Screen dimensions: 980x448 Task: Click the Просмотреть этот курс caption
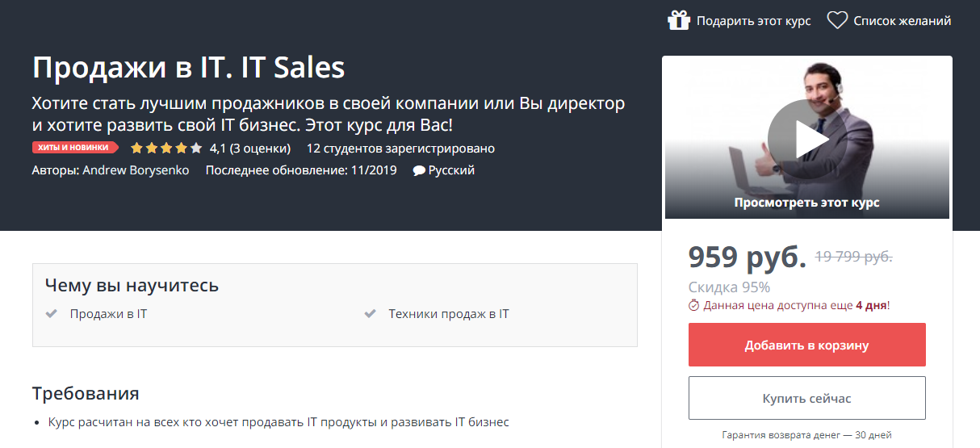pyautogui.click(x=806, y=203)
